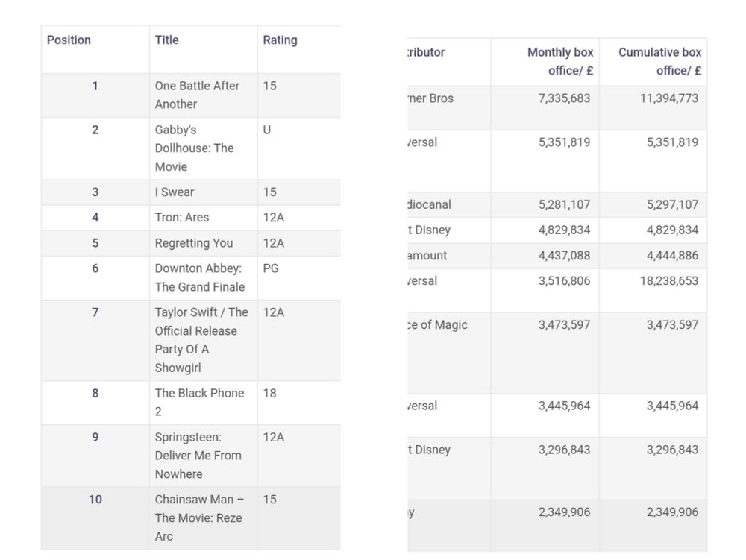Click the Position column header
746x560 pixels.
coord(69,40)
